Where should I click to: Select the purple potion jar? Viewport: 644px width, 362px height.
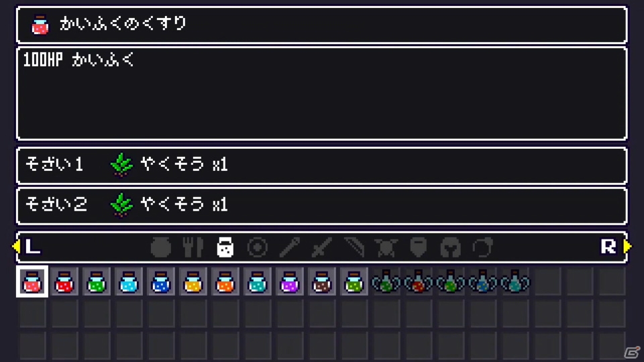coord(290,282)
